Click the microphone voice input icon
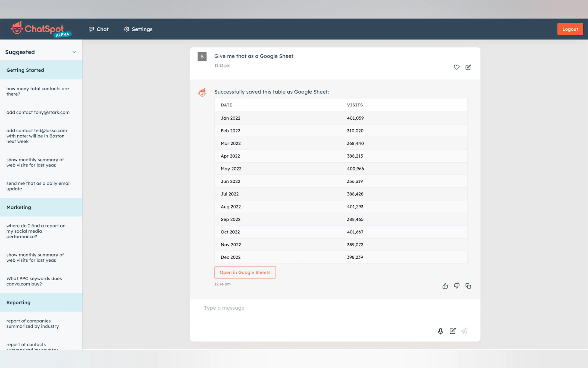The image size is (588, 368). tap(440, 331)
